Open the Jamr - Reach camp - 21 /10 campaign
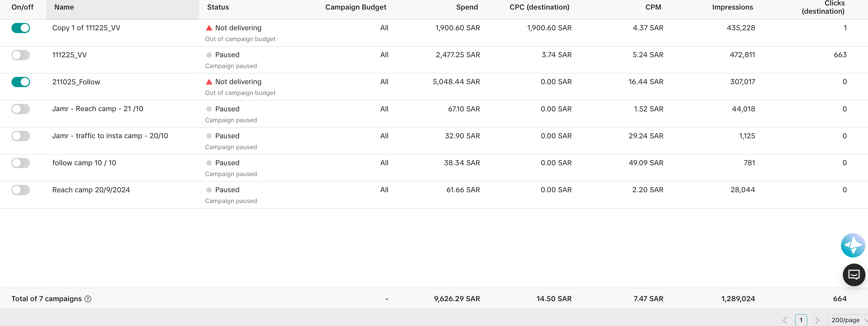This screenshot has height=326, width=868. tap(98, 109)
